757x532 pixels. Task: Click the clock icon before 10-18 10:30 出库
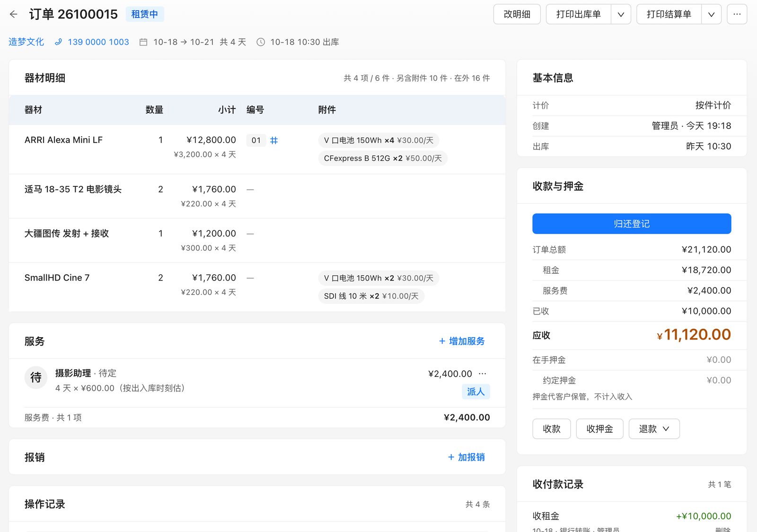pyautogui.click(x=261, y=42)
